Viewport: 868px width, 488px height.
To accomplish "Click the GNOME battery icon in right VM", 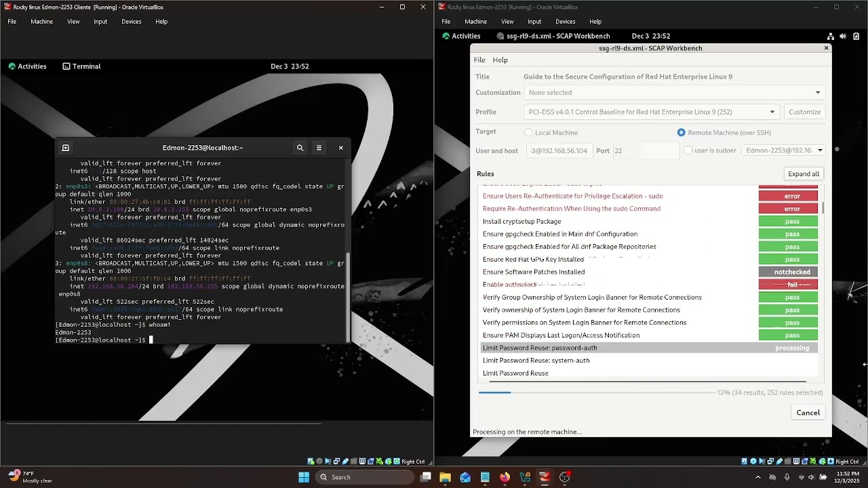I will click(x=856, y=36).
